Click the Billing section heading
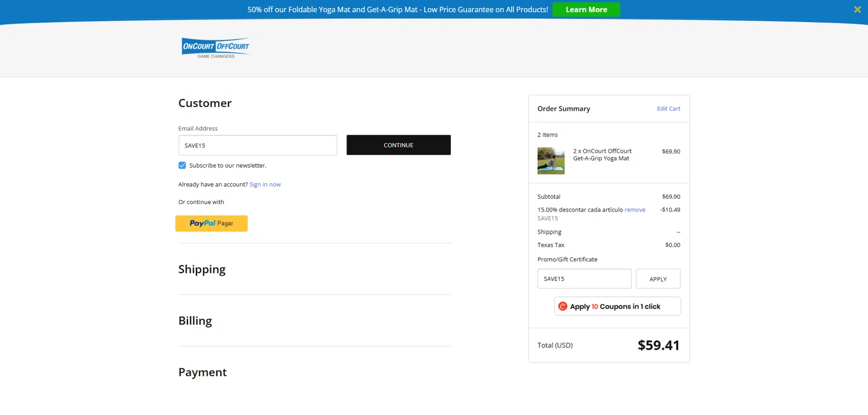868x415 pixels. click(195, 321)
